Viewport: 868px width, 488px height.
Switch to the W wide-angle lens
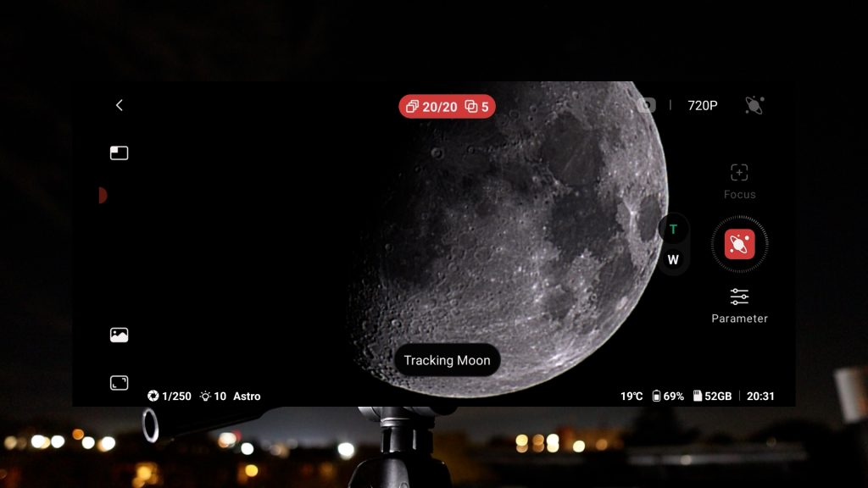[x=673, y=260]
